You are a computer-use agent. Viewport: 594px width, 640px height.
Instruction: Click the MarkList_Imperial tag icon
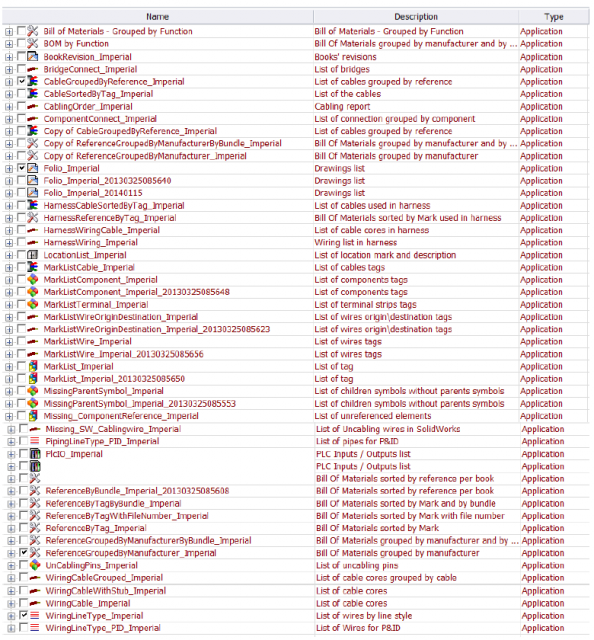[x=33, y=366]
